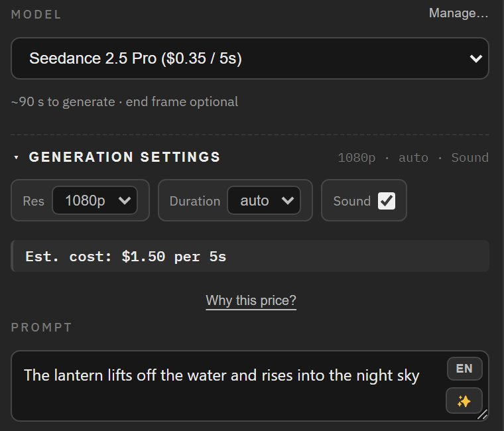Click the prompt box resize handle
504x431 pixels.
483,414
